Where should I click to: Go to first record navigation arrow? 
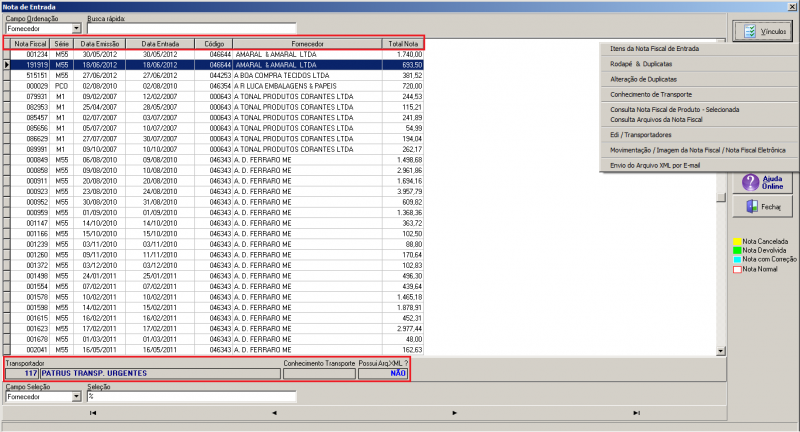pyautogui.click(x=93, y=413)
